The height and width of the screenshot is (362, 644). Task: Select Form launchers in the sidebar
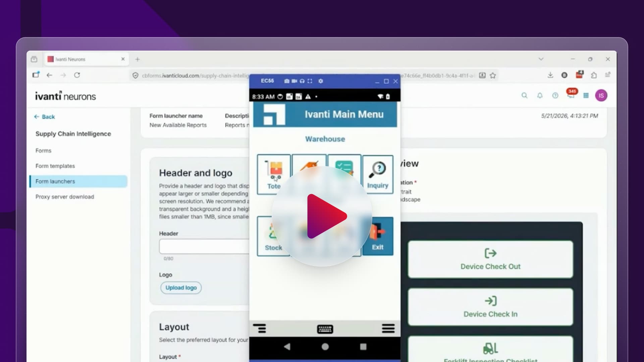[78, 181]
